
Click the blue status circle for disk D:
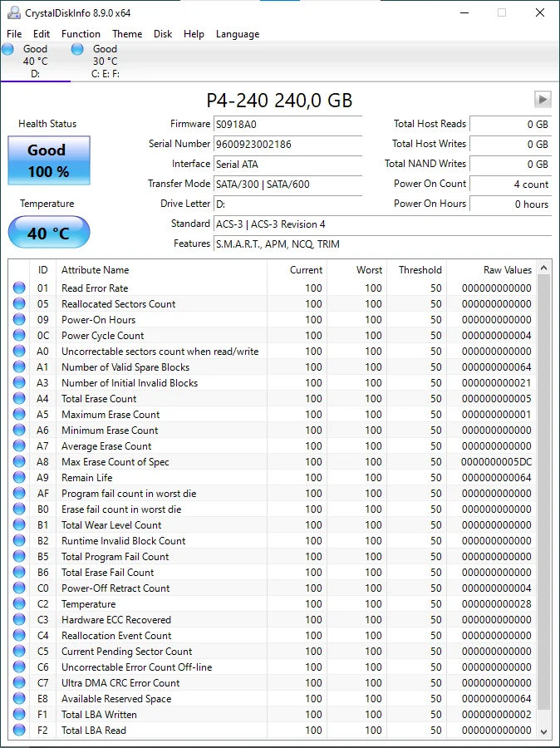pos(7,49)
